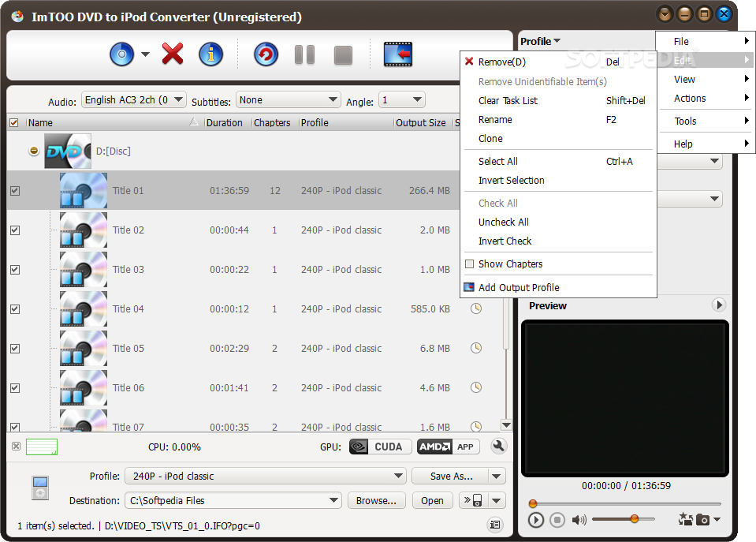Click the Save As... button
Image resolution: width=756 pixels, height=542 pixels.
450,477
